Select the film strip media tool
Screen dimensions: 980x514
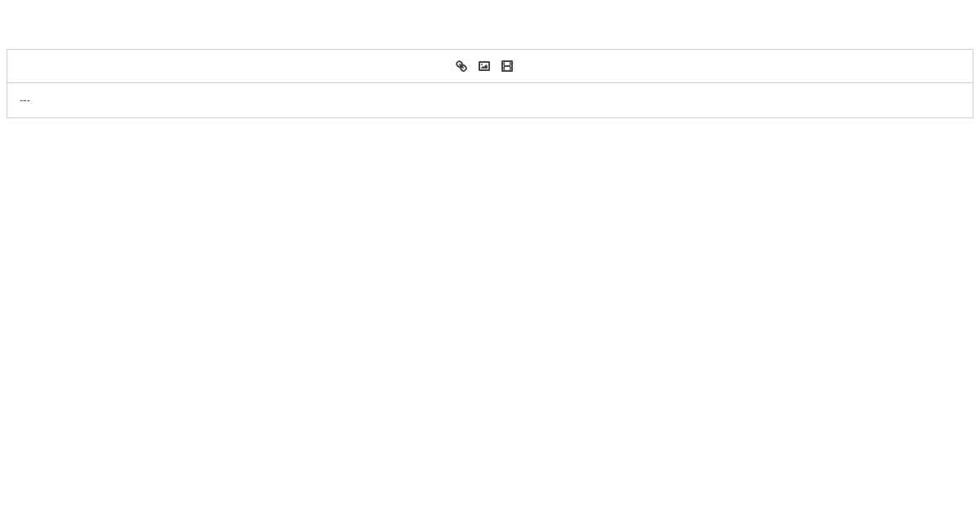coord(507,66)
